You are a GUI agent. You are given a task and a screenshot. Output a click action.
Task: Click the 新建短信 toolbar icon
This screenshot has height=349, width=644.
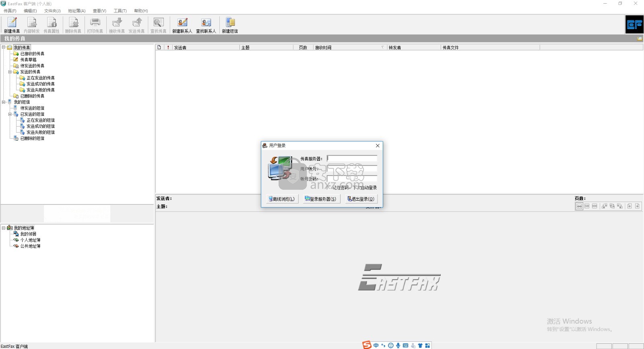click(x=230, y=25)
